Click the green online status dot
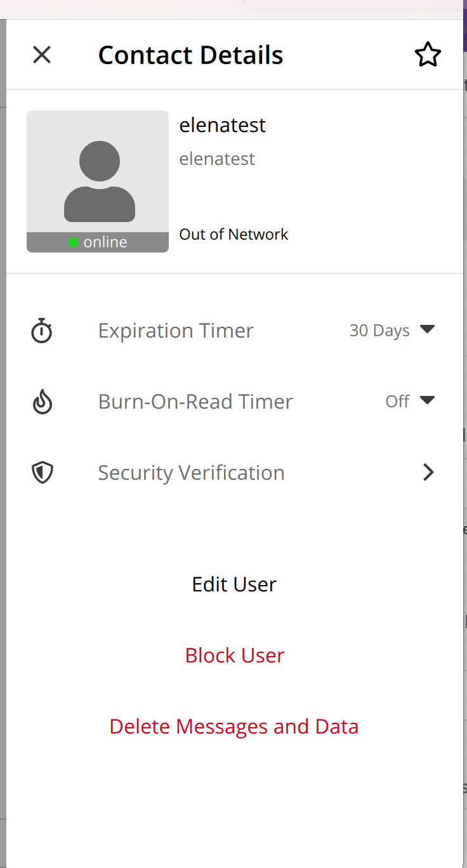This screenshot has width=467, height=868. click(x=74, y=242)
